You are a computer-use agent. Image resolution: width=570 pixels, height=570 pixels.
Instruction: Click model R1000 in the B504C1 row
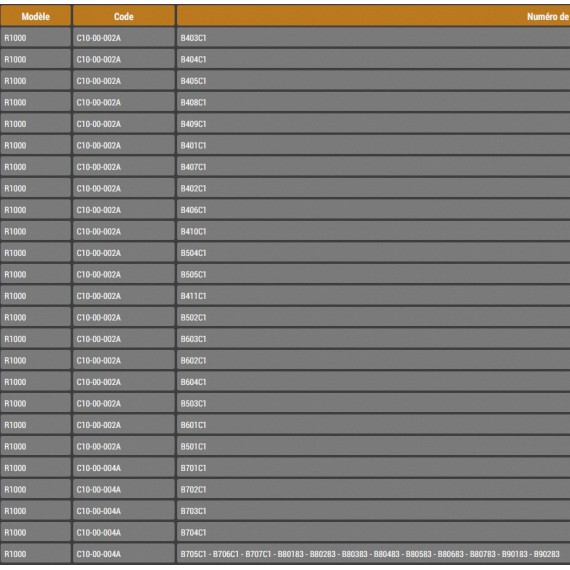point(15,253)
